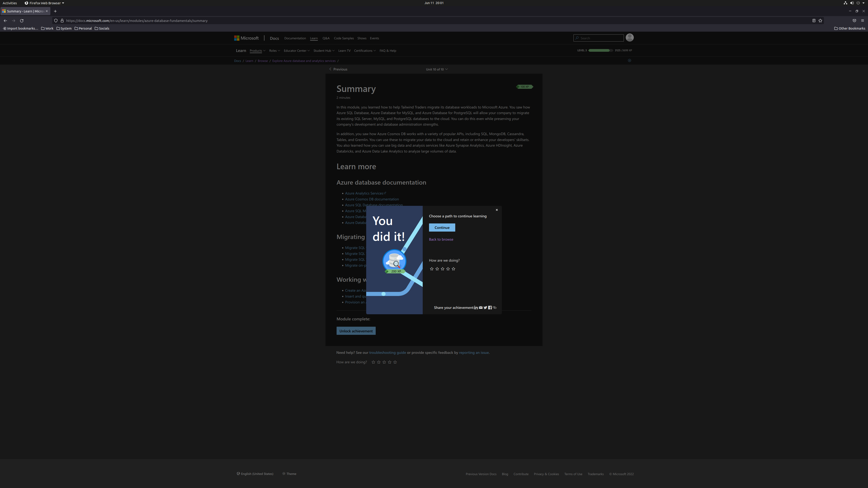868x488 pixels.
Task: Open the troubleshooting guide link
Action: point(387,353)
